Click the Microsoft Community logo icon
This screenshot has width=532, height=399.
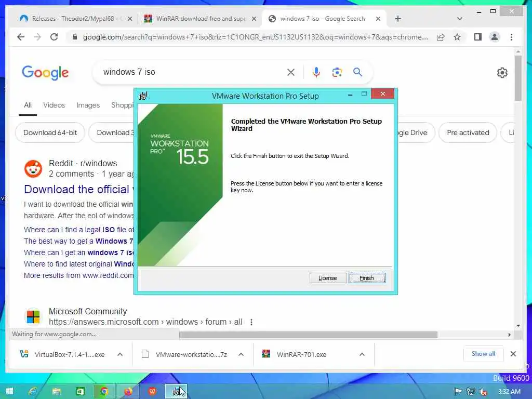(33, 317)
